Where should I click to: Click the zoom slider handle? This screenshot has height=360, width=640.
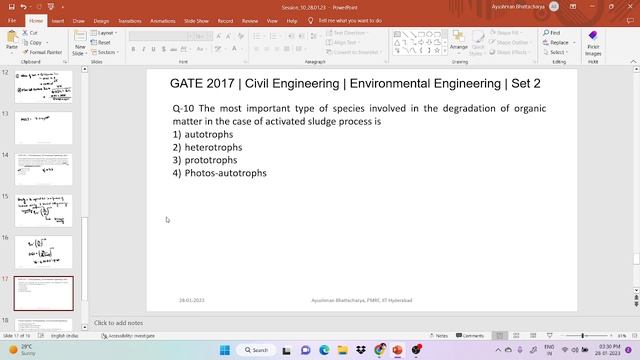(582, 336)
